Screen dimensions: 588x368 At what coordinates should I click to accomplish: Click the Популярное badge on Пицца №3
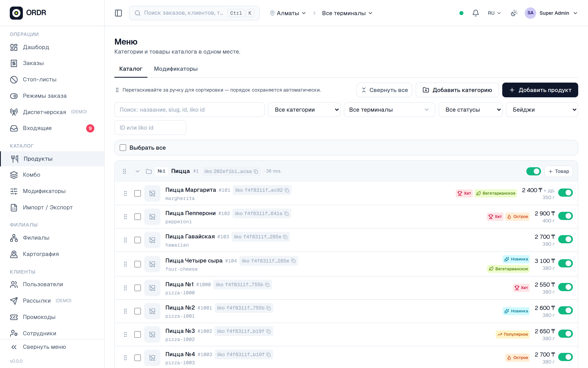pyautogui.click(x=512, y=334)
